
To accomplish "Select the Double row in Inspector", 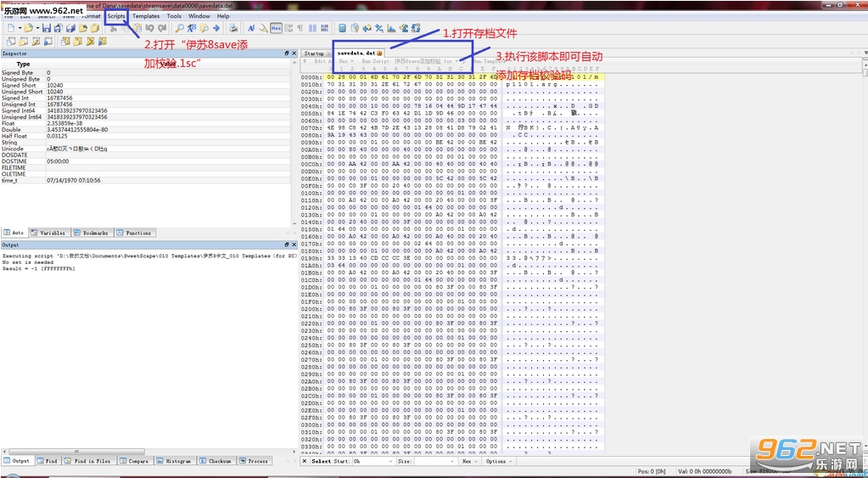I will [145, 130].
